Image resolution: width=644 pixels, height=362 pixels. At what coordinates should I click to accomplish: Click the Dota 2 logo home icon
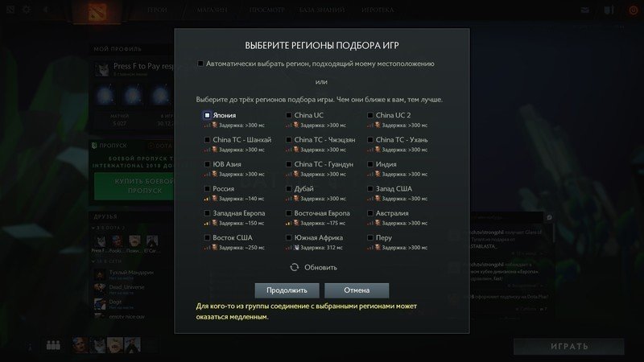click(x=97, y=12)
